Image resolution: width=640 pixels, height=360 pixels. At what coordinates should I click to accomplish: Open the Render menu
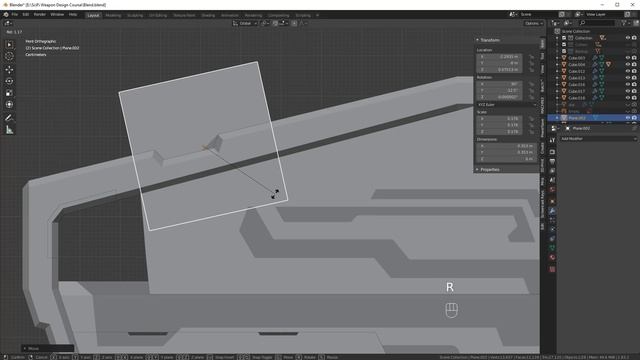click(40, 15)
